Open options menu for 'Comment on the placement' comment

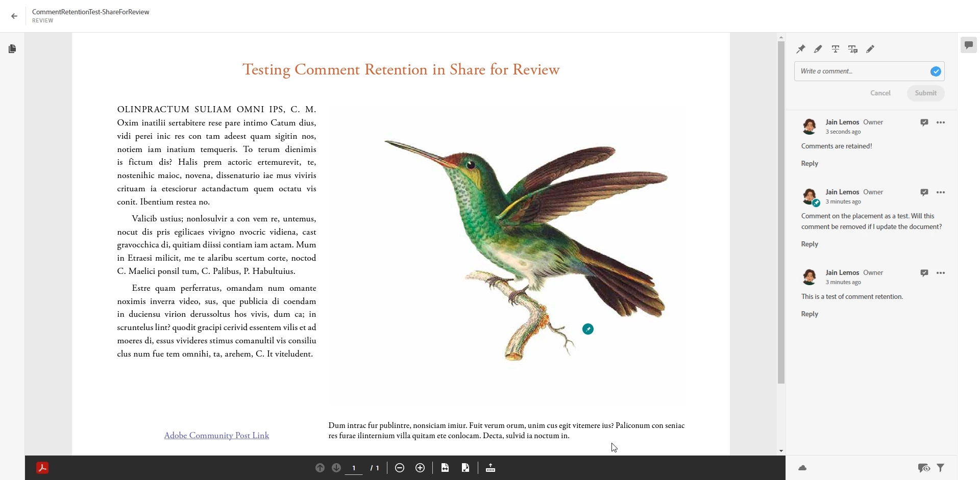point(941,192)
